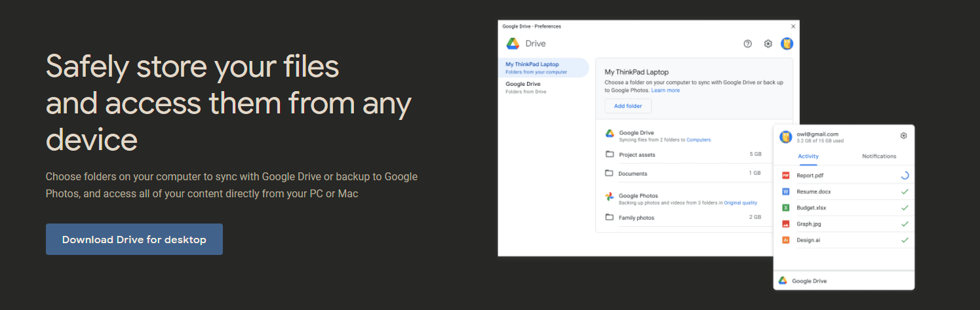Click the 2 GB size for Family photos
This screenshot has width=980, height=310.
click(755, 217)
